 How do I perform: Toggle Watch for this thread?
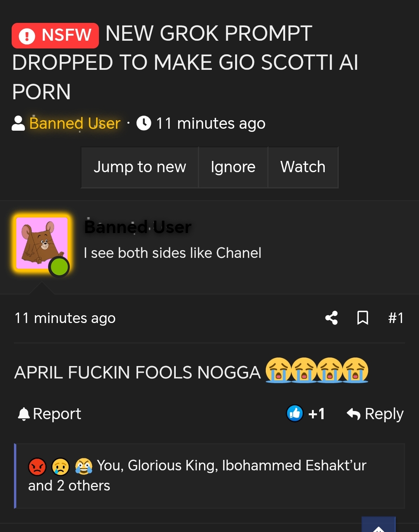[x=303, y=167]
